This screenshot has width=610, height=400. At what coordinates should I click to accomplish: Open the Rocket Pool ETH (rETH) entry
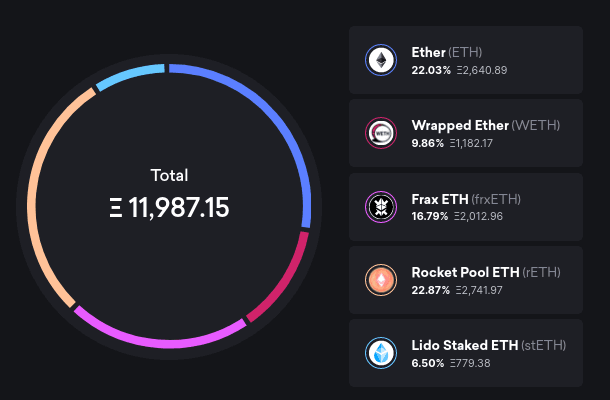click(466, 280)
